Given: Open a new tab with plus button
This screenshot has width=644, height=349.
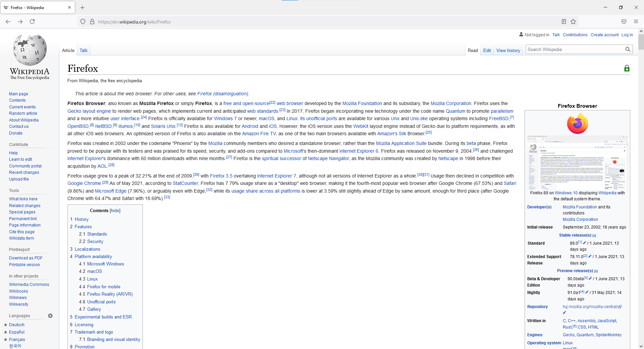Looking at the screenshot, I should click(x=83, y=7).
